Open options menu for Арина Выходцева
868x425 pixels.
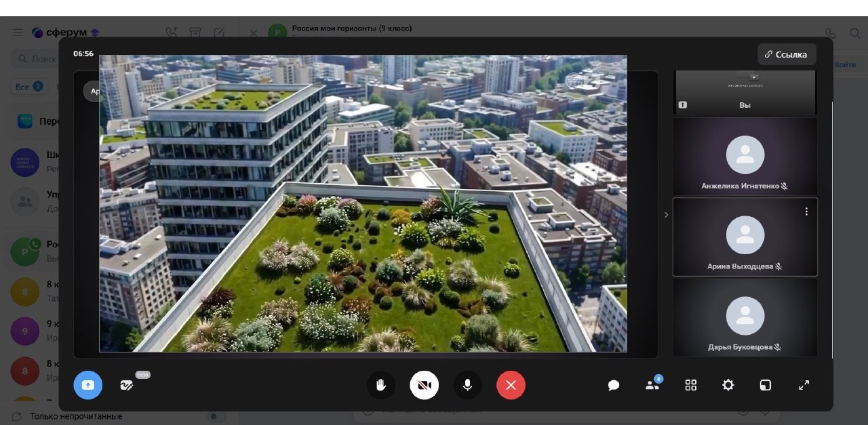806,211
